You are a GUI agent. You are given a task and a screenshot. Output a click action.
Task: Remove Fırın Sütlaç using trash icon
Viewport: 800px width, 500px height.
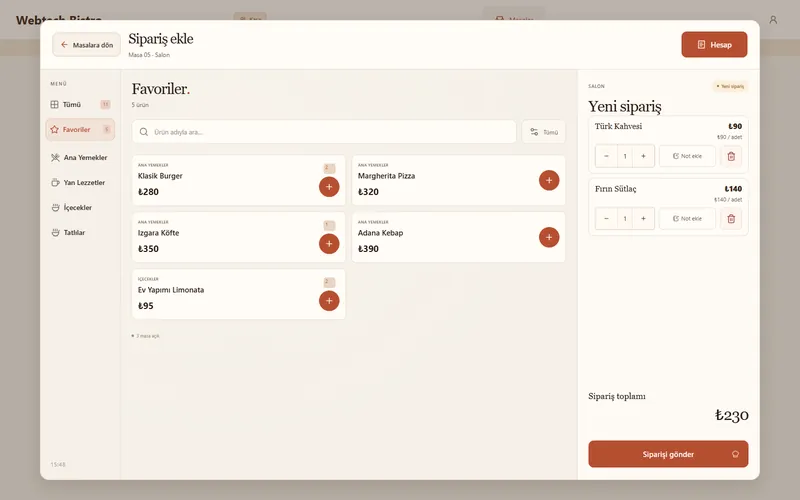point(731,218)
